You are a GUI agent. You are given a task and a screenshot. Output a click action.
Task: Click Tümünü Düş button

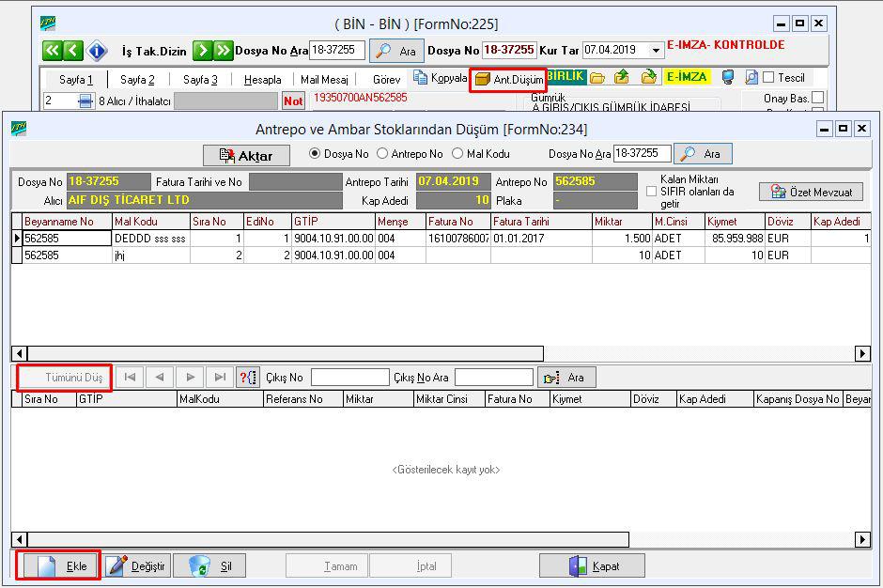64,378
